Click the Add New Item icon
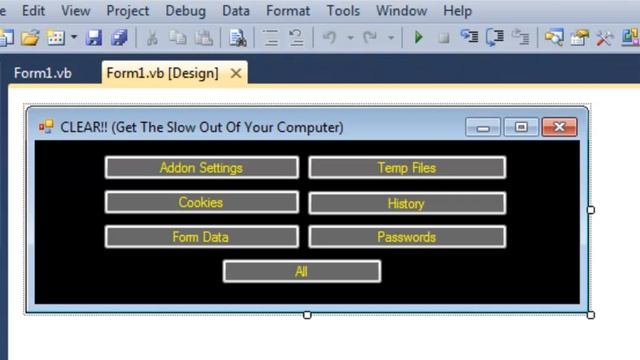The width and height of the screenshot is (640, 360). click(x=56, y=38)
